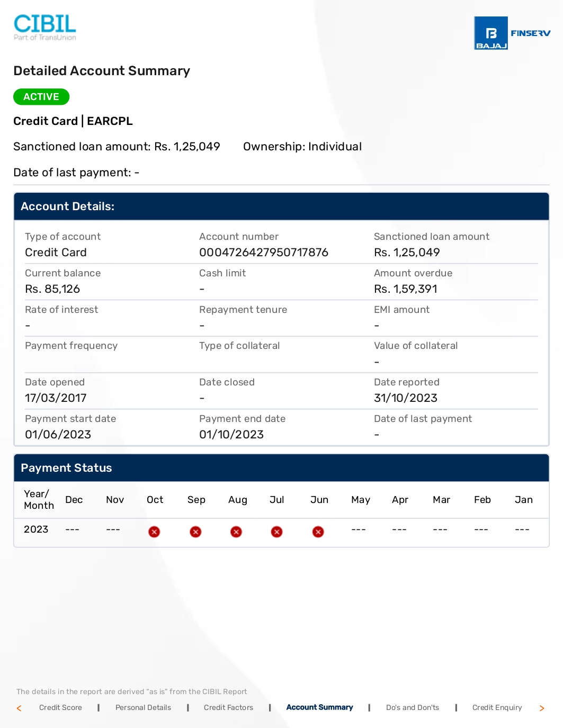Viewport: 563px width, 728px height.
Task: Click the CIBIL TransUnion logo
Action: click(x=45, y=27)
